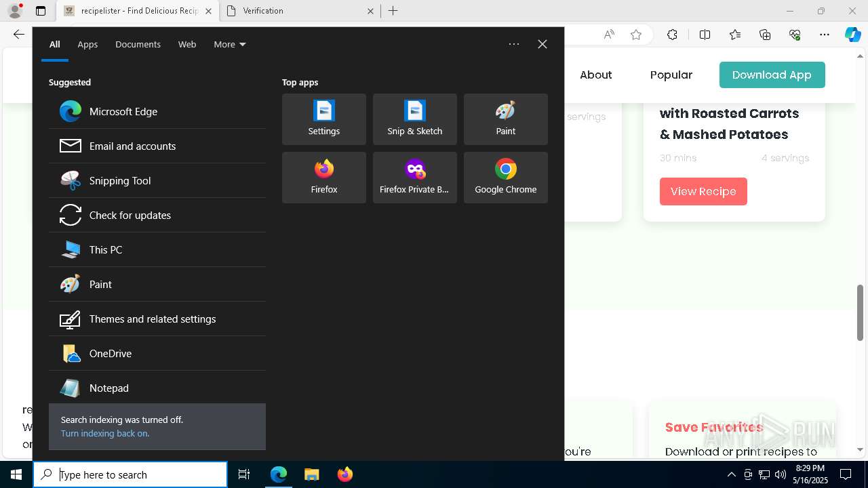The image size is (868, 488).
Task: Open Firefox from the taskbar
Action: click(x=345, y=474)
